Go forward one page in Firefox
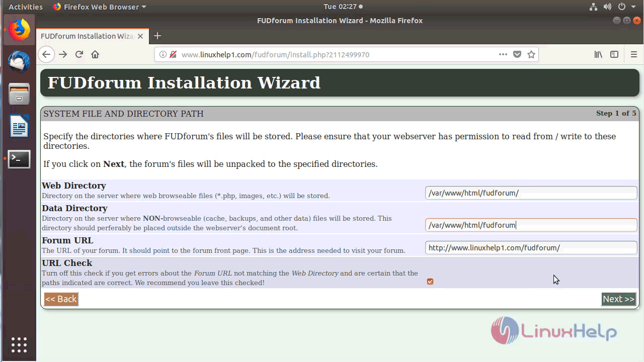The image size is (644, 362). pyautogui.click(x=63, y=54)
